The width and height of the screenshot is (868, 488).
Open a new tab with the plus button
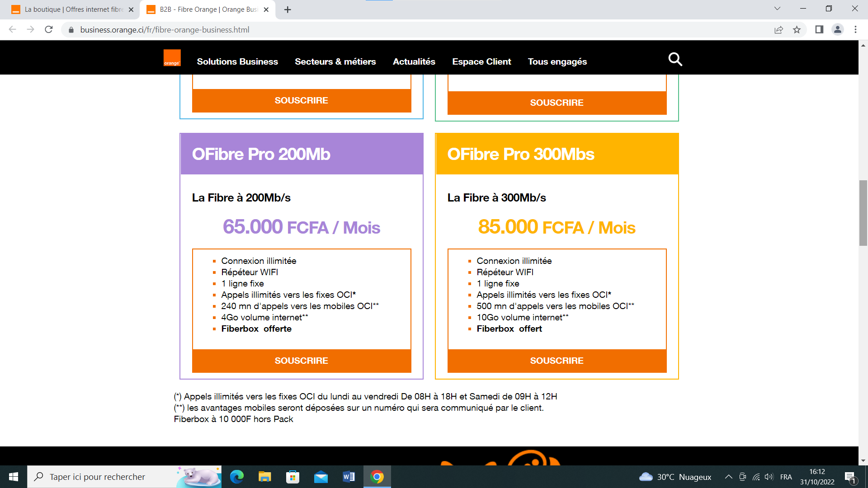[x=288, y=9]
